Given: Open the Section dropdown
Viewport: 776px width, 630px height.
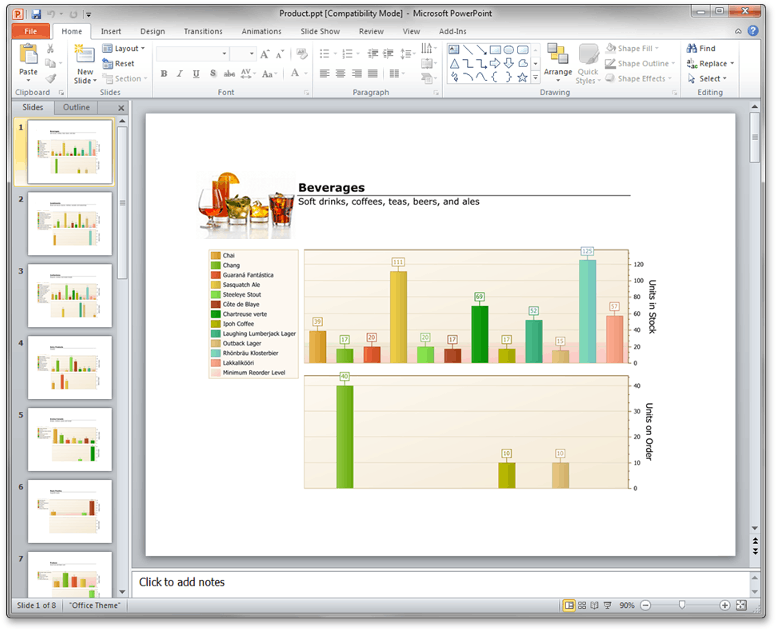Looking at the screenshot, I should pyautogui.click(x=125, y=78).
